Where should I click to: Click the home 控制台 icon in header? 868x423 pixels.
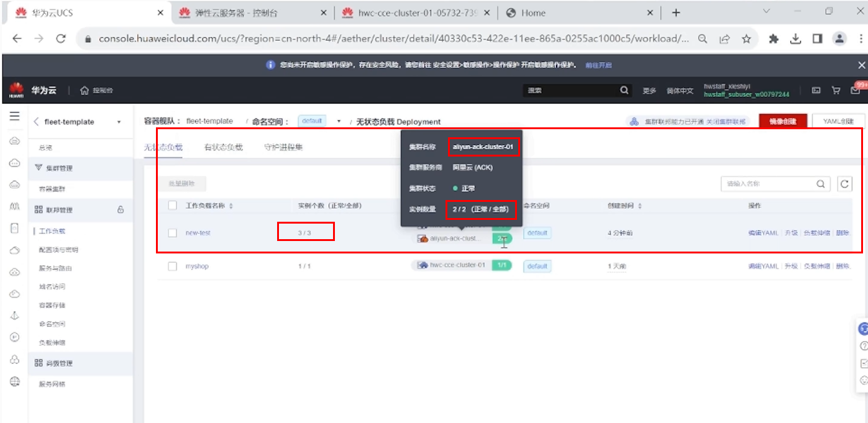click(x=85, y=91)
